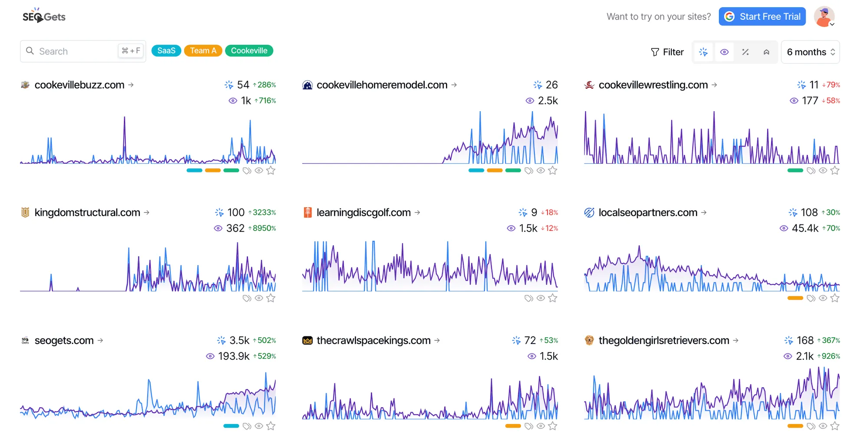
Task: Open cookevillewrestling.com via its arrow
Action: 714,85
